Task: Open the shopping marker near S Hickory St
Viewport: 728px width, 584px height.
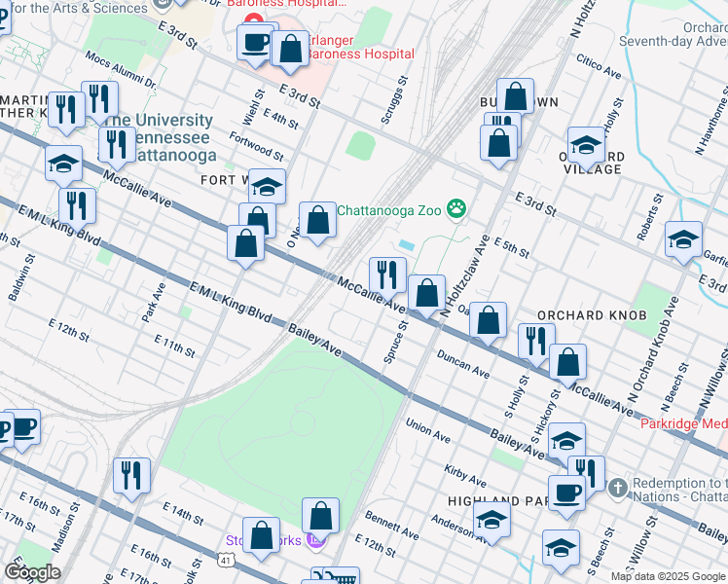Action: (567, 365)
